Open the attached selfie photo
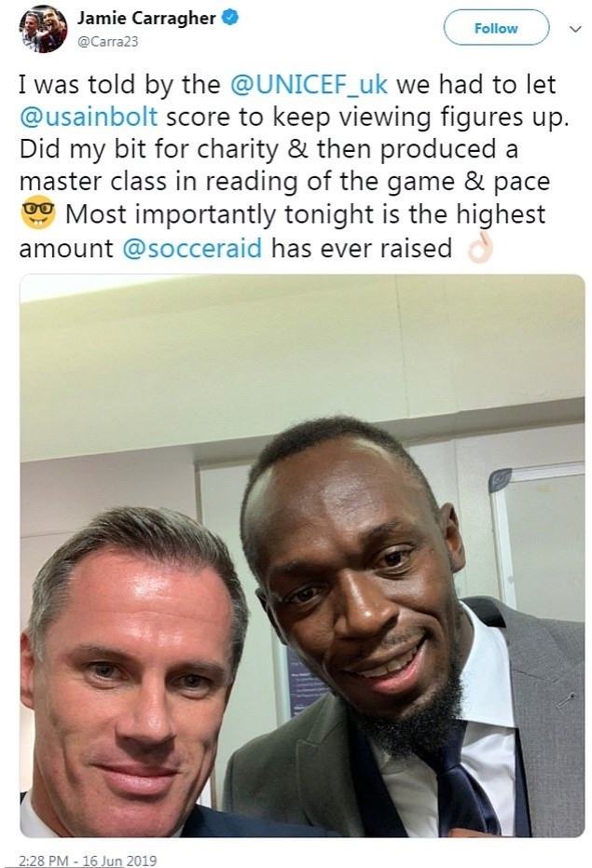The height and width of the screenshot is (868, 592). [302, 556]
